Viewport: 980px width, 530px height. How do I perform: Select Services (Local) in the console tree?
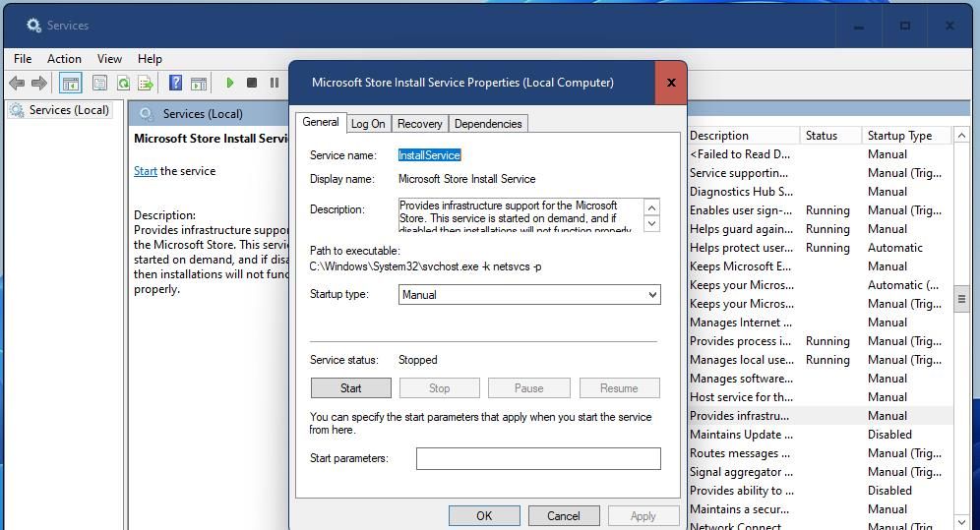pyautogui.click(x=69, y=110)
